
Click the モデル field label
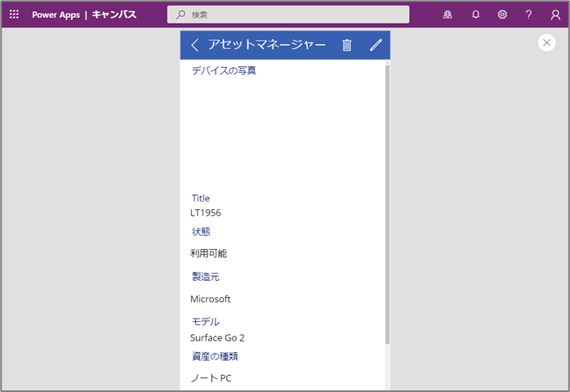click(x=206, y=322)
